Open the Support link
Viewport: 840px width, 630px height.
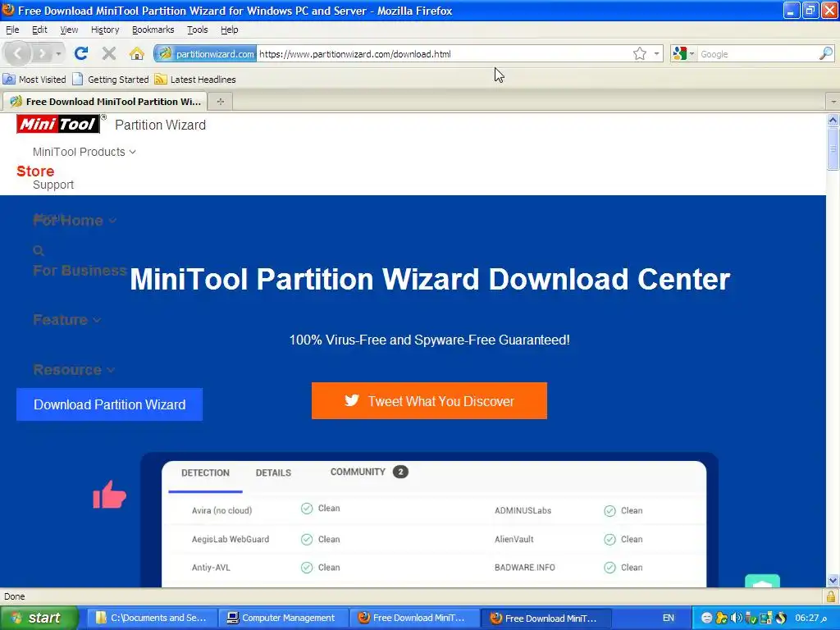(x=53, y=185)
